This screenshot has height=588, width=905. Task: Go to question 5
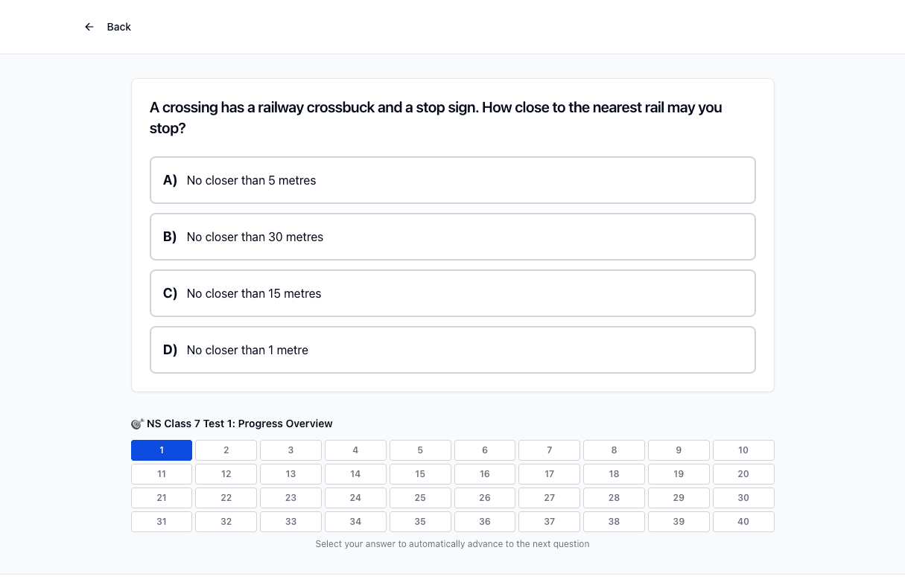[420, 450]
